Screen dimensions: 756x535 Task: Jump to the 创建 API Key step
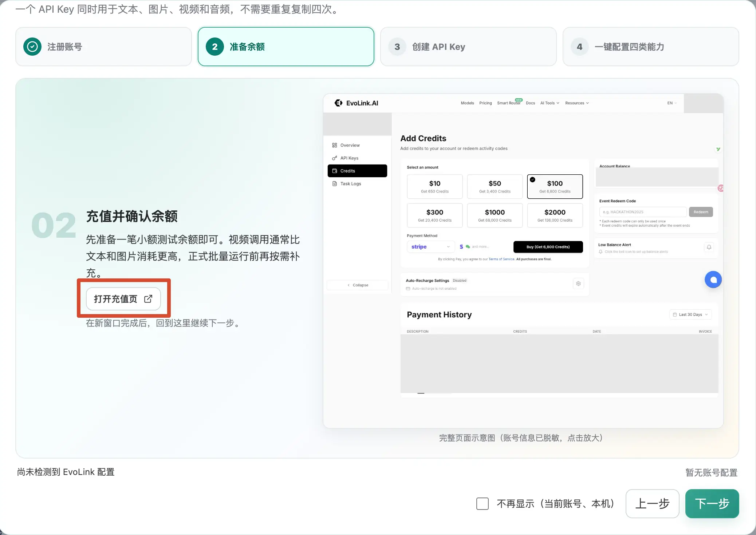pos(468,47)
